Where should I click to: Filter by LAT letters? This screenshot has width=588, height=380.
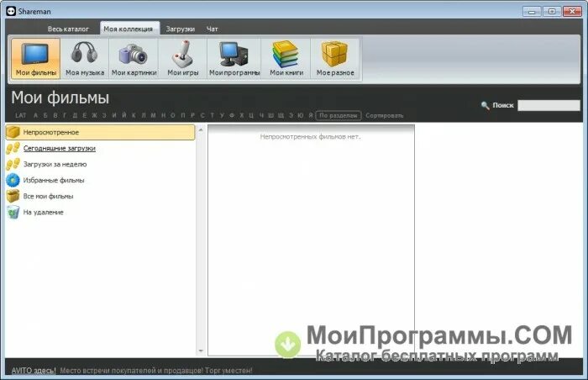[x=21, y=115]
